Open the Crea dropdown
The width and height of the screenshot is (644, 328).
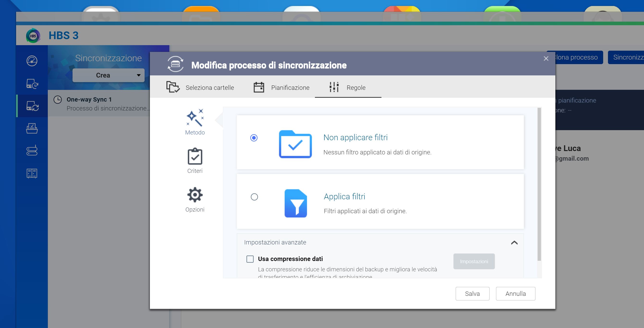[x=109, y=75]
